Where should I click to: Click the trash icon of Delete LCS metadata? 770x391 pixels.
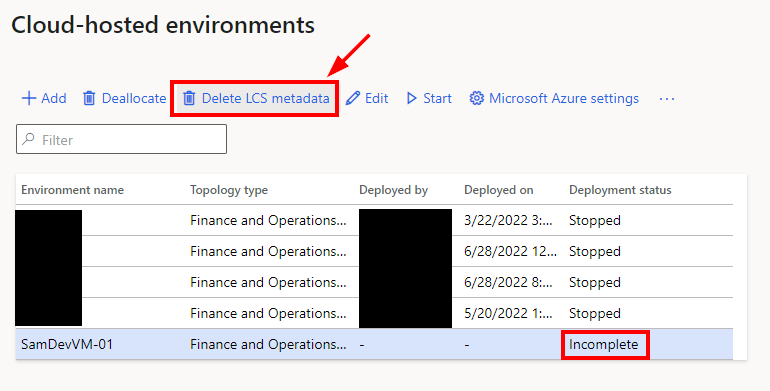tap(189, 98)
